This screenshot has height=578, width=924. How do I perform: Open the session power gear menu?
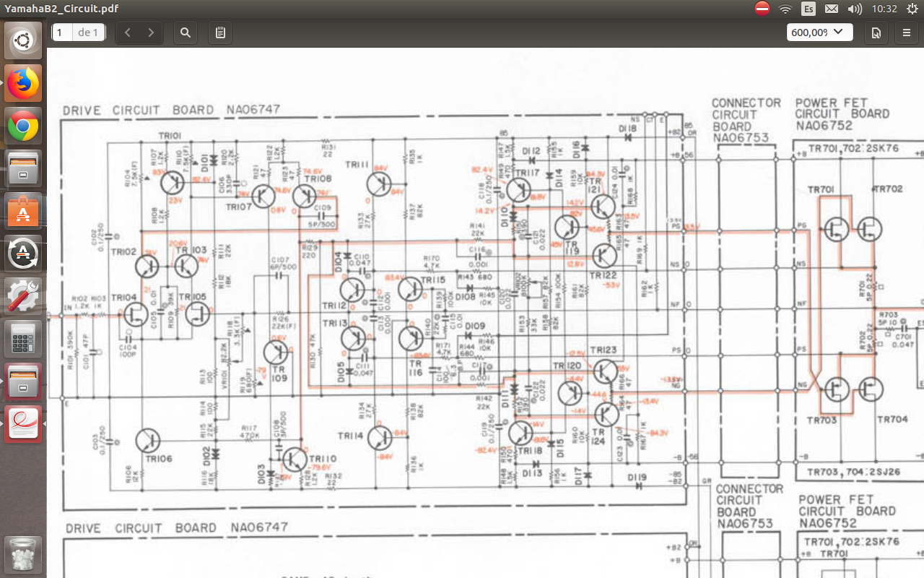911,9
